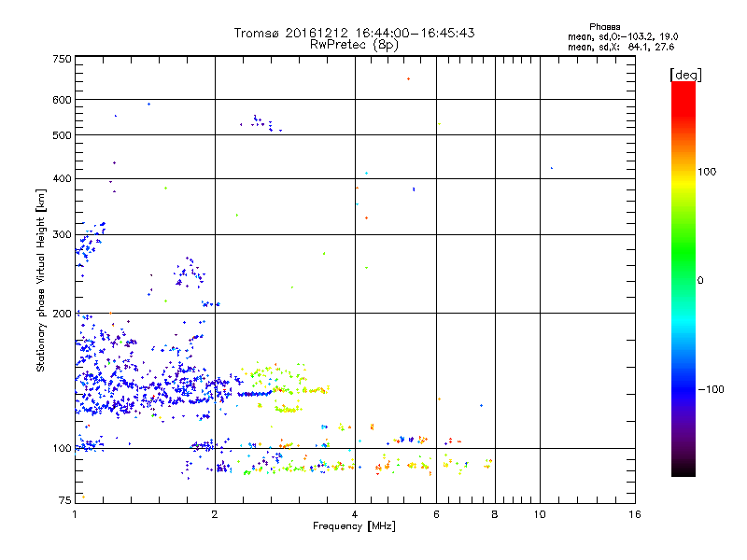Click the 'mean, sd,O:-103.2, 19.0' text

click(x=623, y=36)
